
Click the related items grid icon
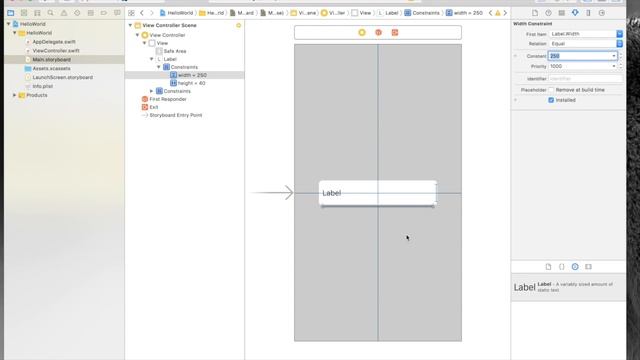[x=131, y=13]
